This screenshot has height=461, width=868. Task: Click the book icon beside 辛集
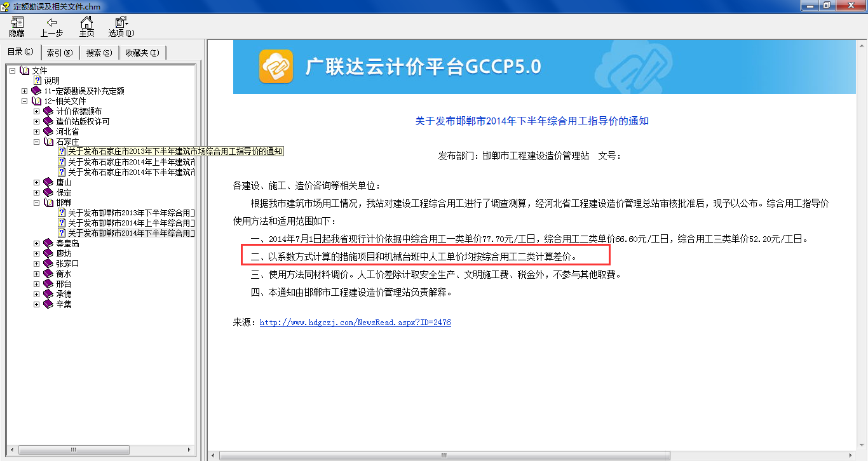tap(48, 304)
